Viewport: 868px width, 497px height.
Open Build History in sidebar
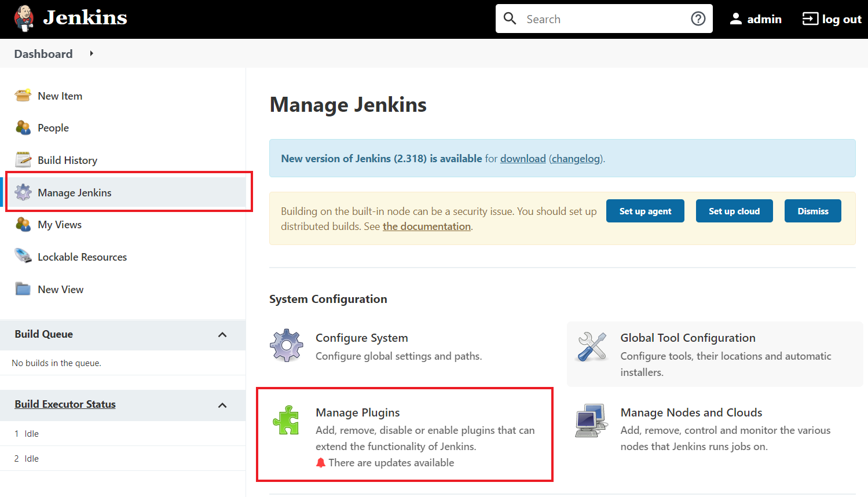68,160
